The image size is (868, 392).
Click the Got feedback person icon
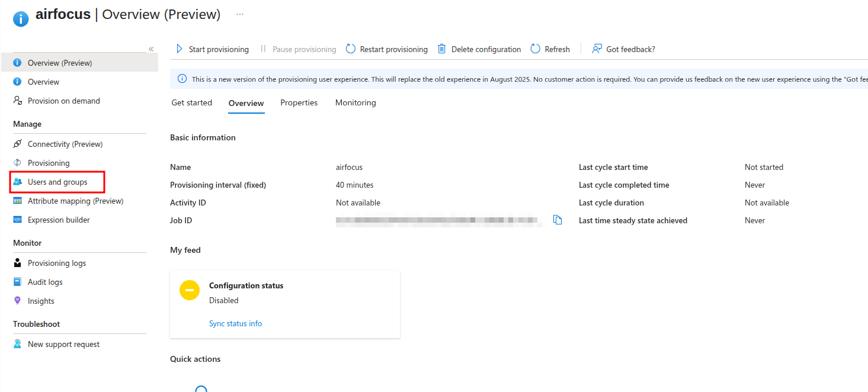pos(597,49)
